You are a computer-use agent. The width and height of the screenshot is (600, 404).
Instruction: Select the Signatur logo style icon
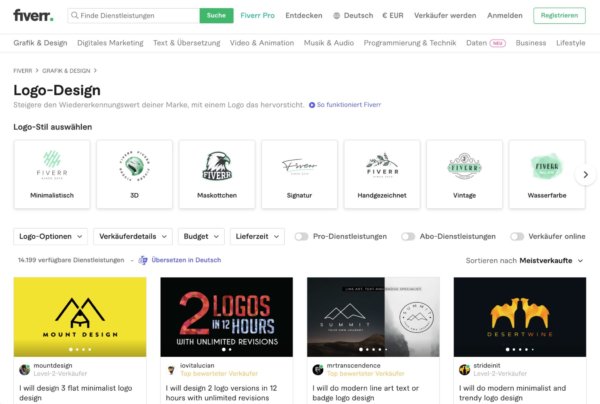pos(299,165)
